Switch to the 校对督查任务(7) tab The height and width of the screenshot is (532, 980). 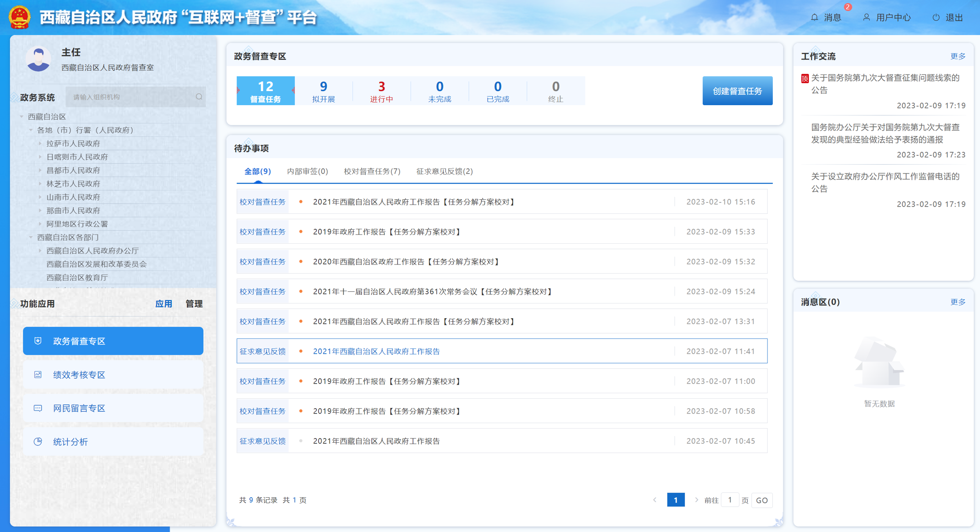tap(372, 171)
